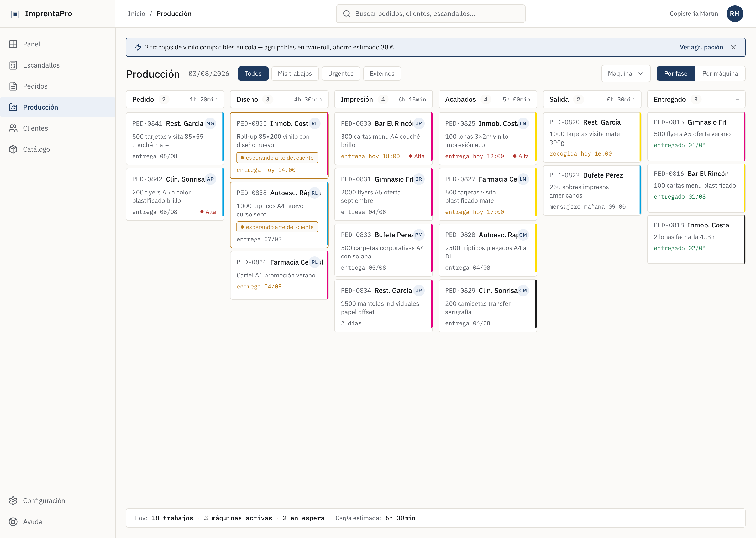Image resolution: width=756 pixels, height=538 pixels.
Task: Click the Diseño column header
Action: coord(279,99)
